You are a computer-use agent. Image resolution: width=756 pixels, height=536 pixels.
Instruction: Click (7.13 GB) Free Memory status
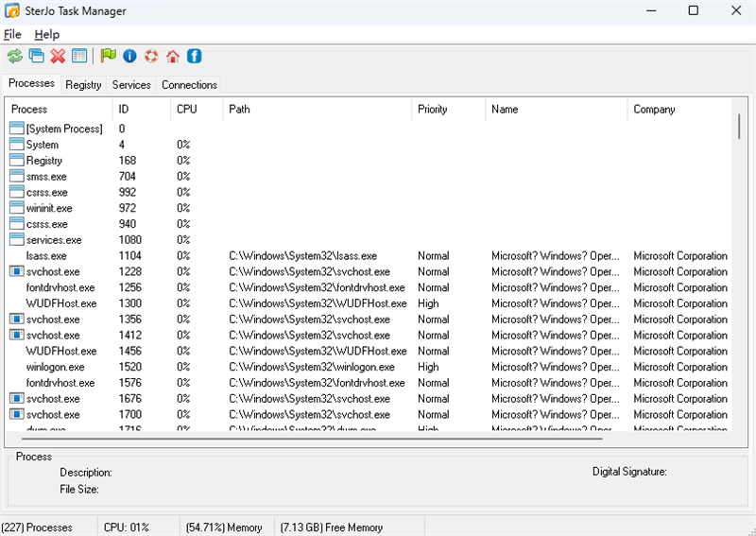click(x=332, y=527)
